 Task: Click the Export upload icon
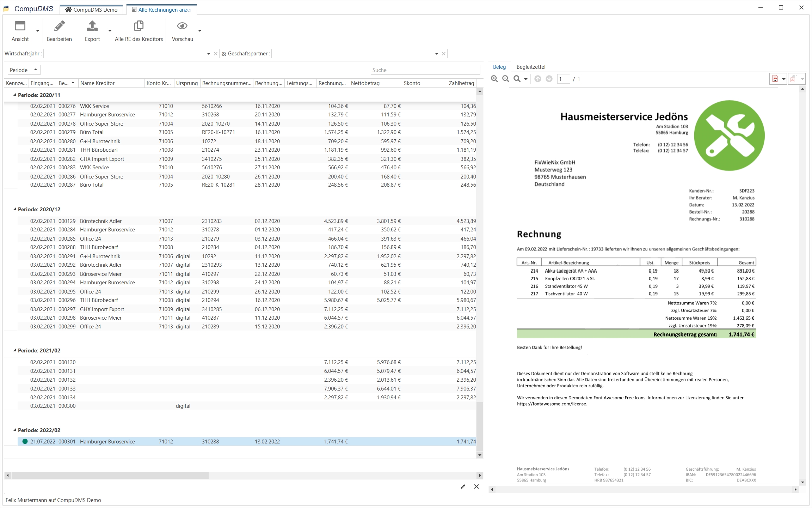(92, 26)
